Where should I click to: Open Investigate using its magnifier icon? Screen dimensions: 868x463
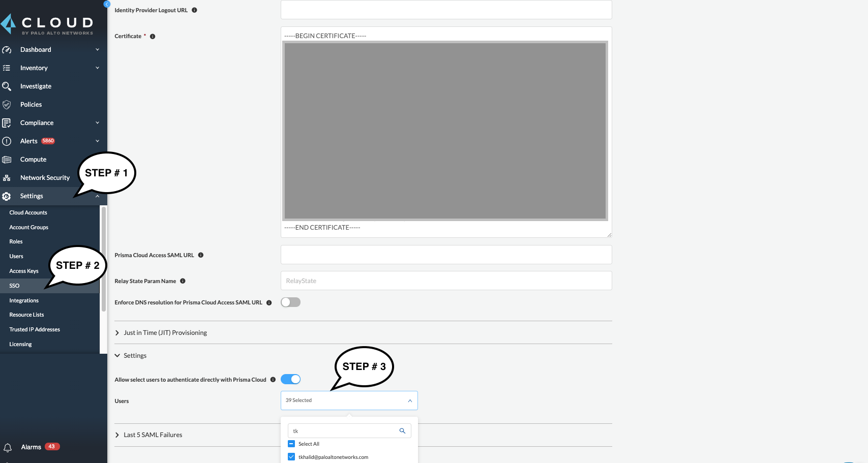tap(7, 86)
